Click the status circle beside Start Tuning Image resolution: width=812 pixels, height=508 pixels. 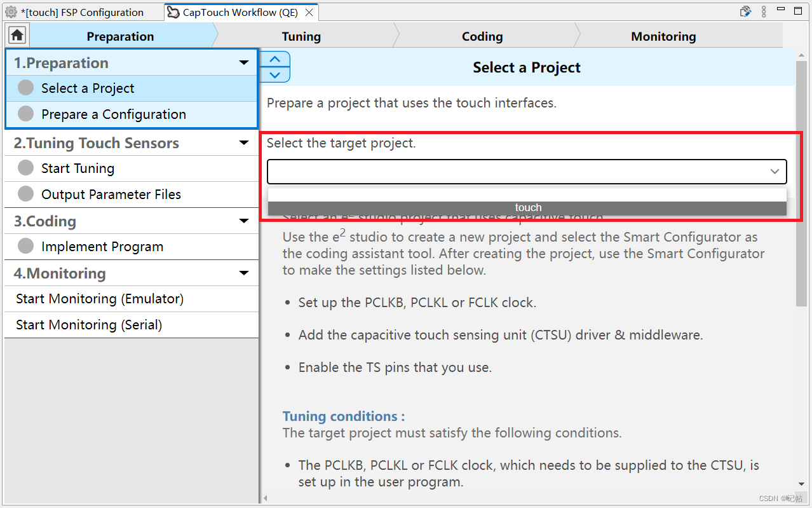[x=25, y=168]
